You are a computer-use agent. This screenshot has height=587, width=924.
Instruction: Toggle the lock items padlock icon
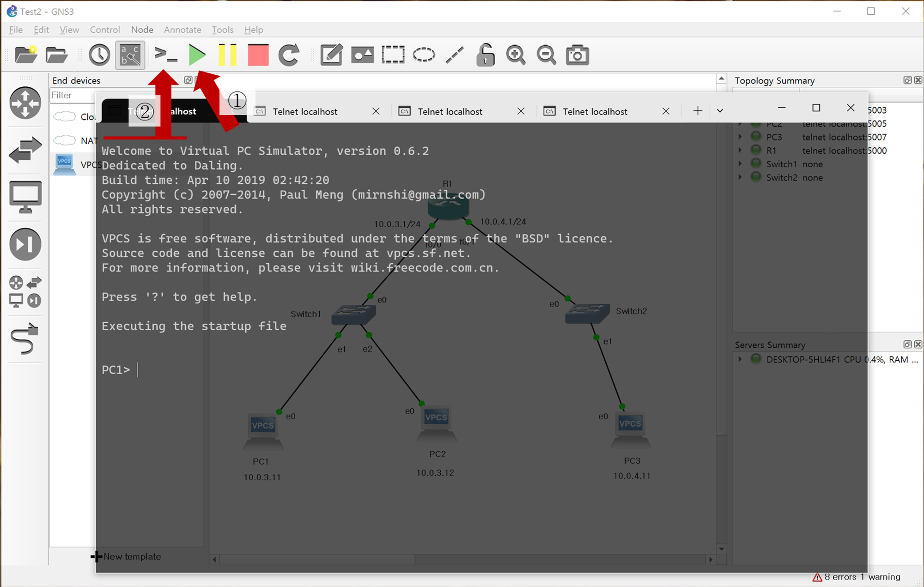point(485,55)
